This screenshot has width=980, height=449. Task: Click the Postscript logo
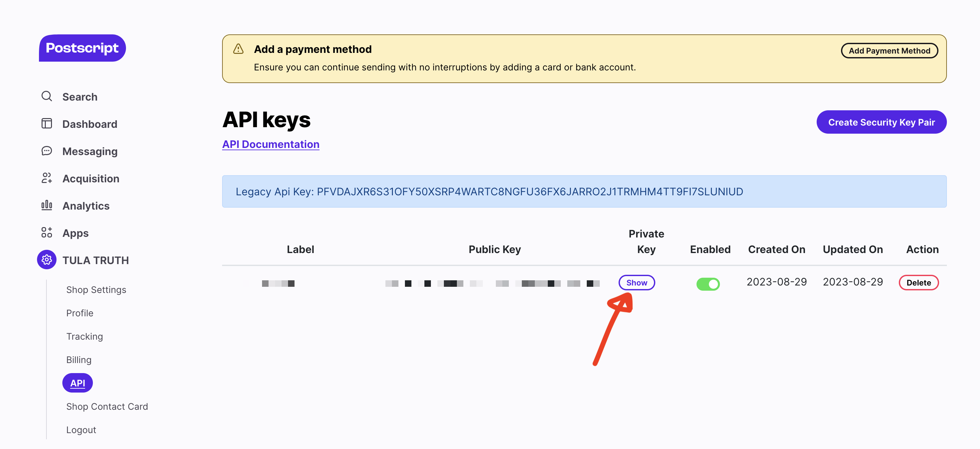point(82,48)
